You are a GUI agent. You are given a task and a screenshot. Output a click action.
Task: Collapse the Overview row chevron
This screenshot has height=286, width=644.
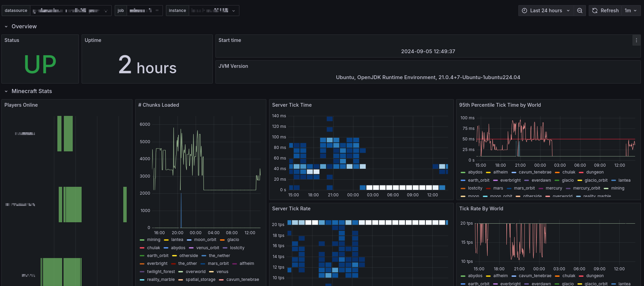click(6, 27)
